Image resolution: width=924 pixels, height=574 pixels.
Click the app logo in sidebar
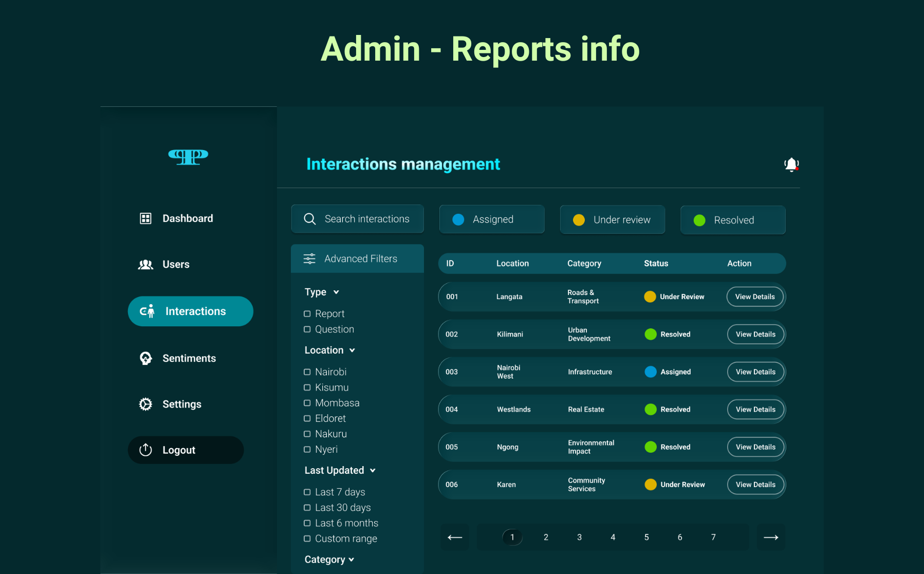188,156
